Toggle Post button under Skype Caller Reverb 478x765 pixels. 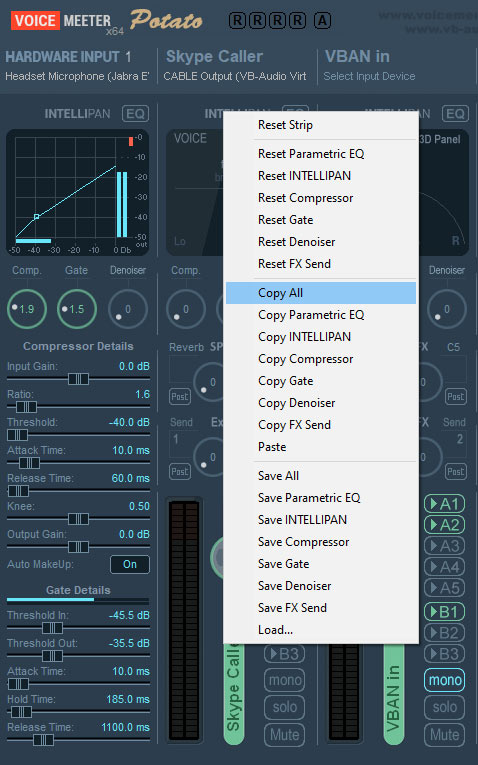[180, 396]
